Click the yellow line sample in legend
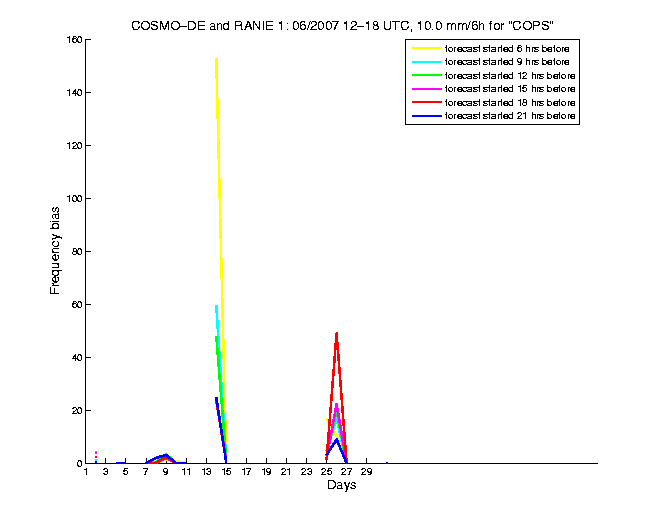The width and height of the screenshot is (660, 520). point(427,49)
